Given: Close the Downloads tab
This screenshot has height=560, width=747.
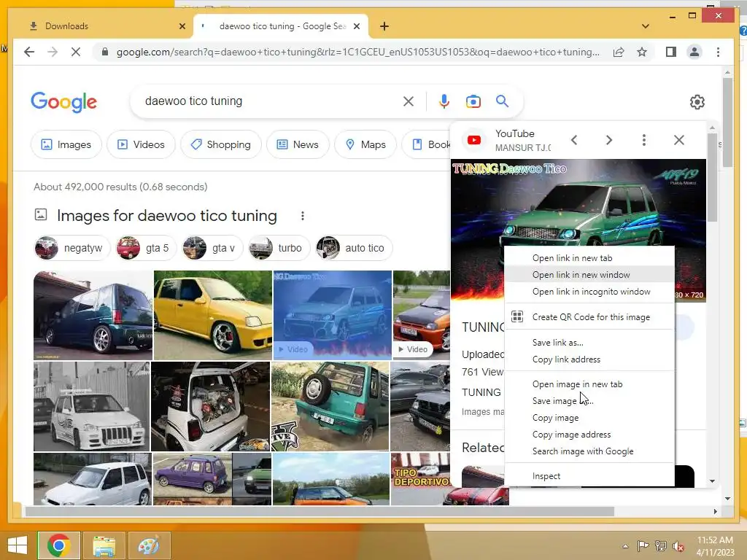Looking at the screenshot, I should click(x=182, y=26).
